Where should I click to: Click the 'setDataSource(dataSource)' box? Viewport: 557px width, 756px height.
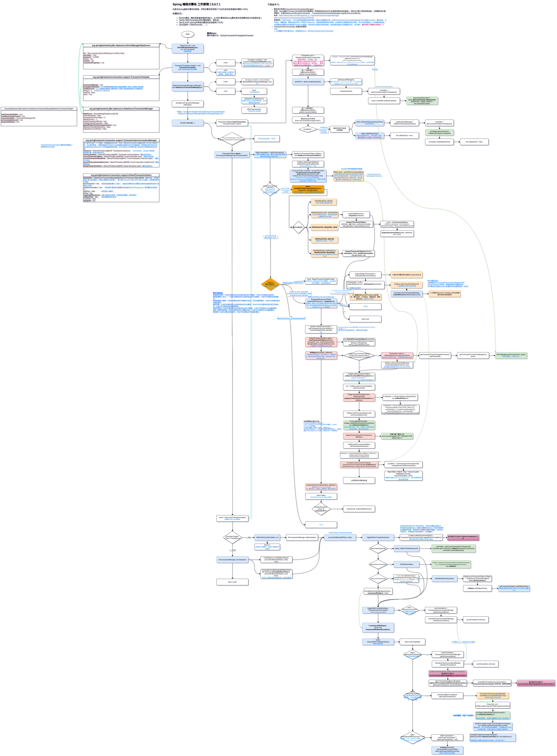click(254, 101)
